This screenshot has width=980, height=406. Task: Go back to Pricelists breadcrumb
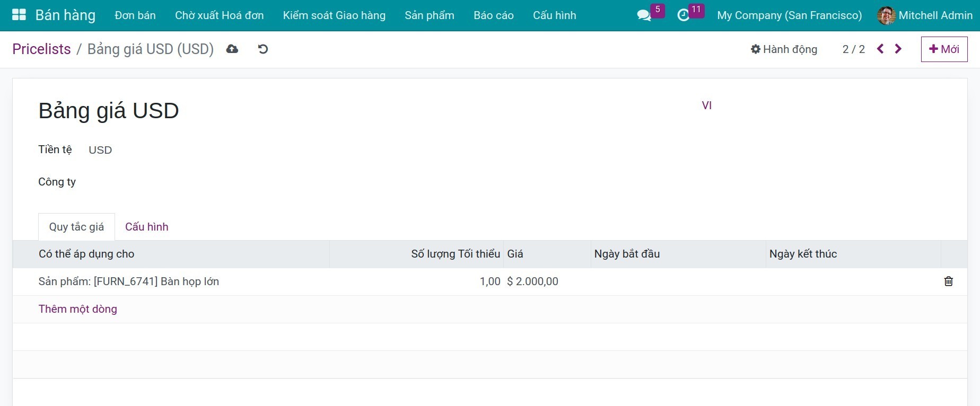pos(41,49)
